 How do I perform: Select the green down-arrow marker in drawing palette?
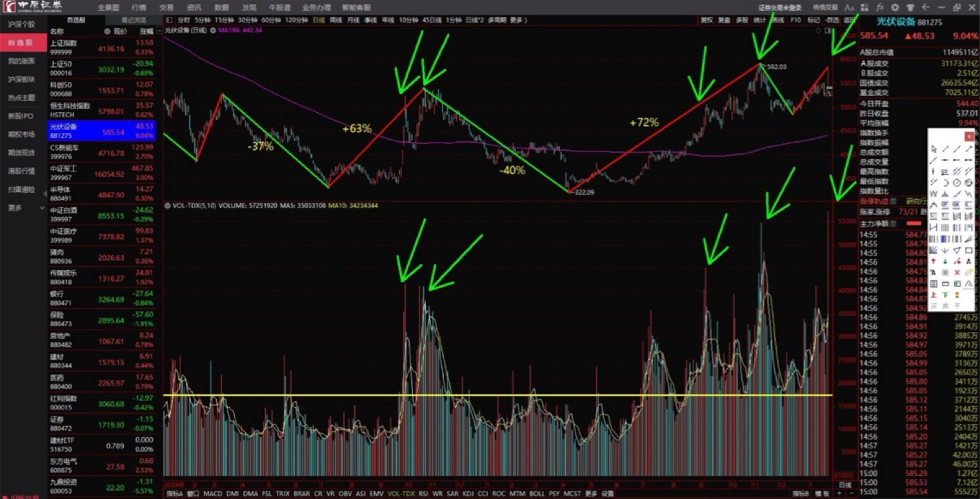coord(945,261)
